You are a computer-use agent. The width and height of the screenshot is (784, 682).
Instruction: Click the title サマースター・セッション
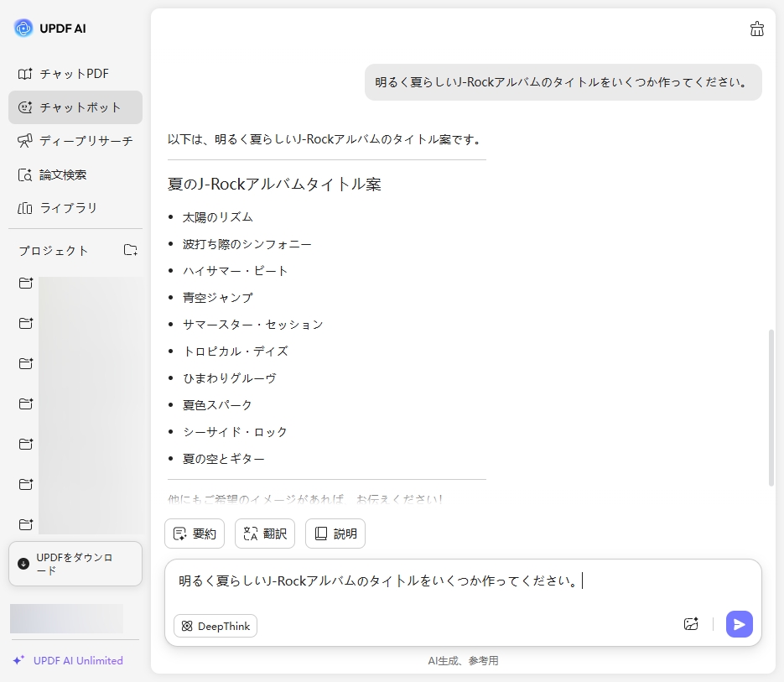pos(253,325)
